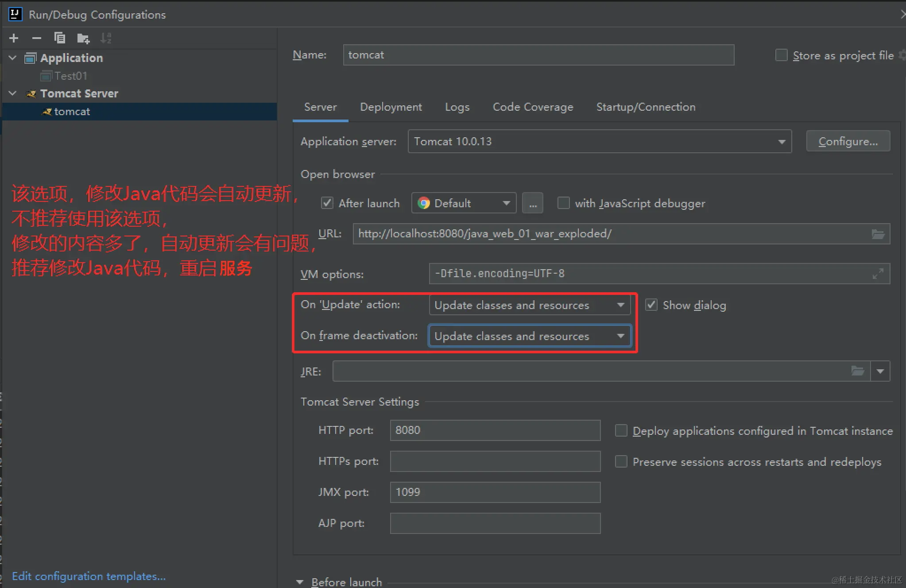The height and width of the screenshot is (588, 906).
Task: Click the new folder icon in toolbar
Action: coord(83,39)
